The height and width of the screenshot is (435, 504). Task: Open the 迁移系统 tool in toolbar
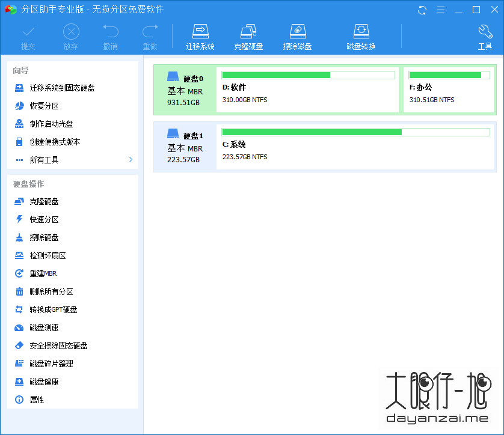click(x=200, y=37)
